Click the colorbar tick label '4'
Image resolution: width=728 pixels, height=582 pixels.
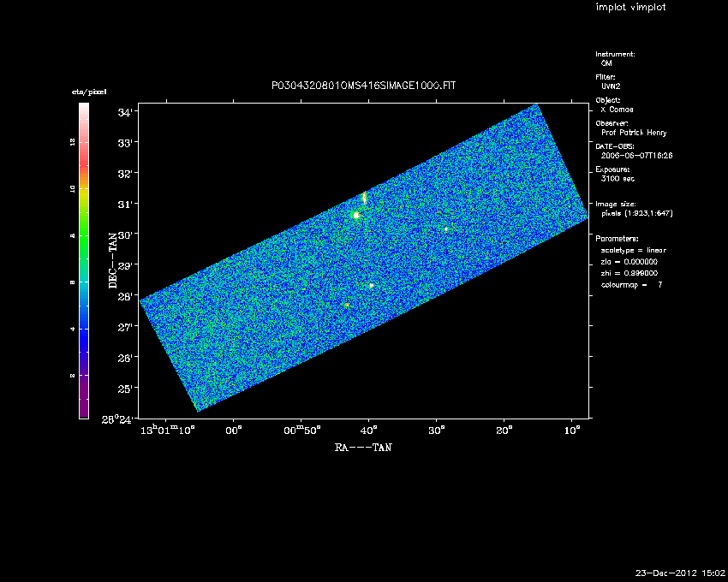click(73, 329)
